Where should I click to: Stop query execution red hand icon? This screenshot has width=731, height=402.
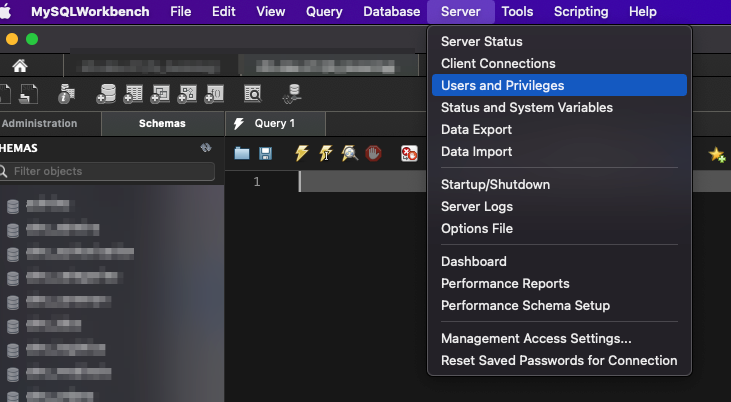pos(373,153)
